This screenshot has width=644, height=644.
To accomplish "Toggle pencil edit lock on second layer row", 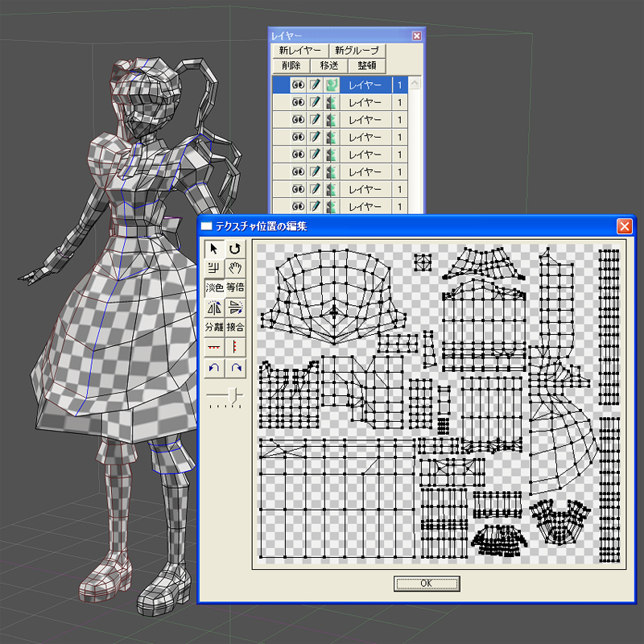I will [315, 102].
